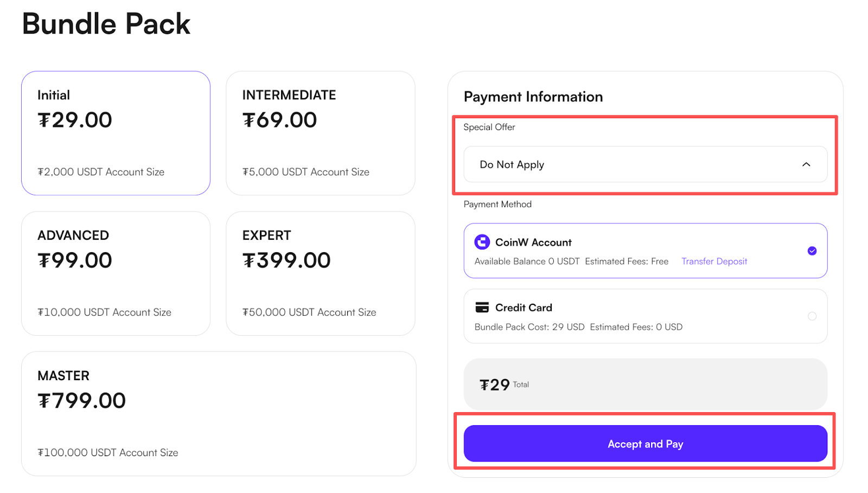Select the CoinW Account radio button
The image size is (868, 493).
pos(812,251)
